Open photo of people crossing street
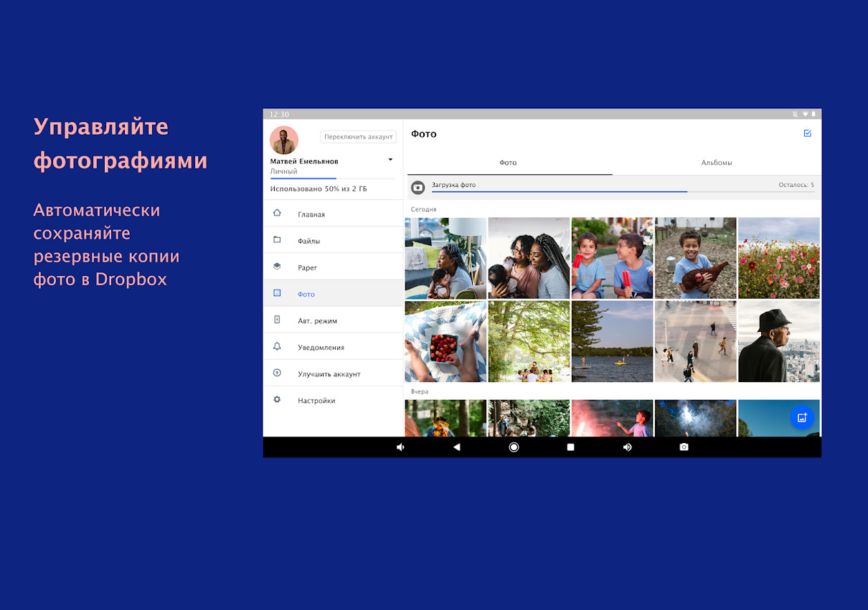This screenshot has height=610, width=868. point(695,341)
